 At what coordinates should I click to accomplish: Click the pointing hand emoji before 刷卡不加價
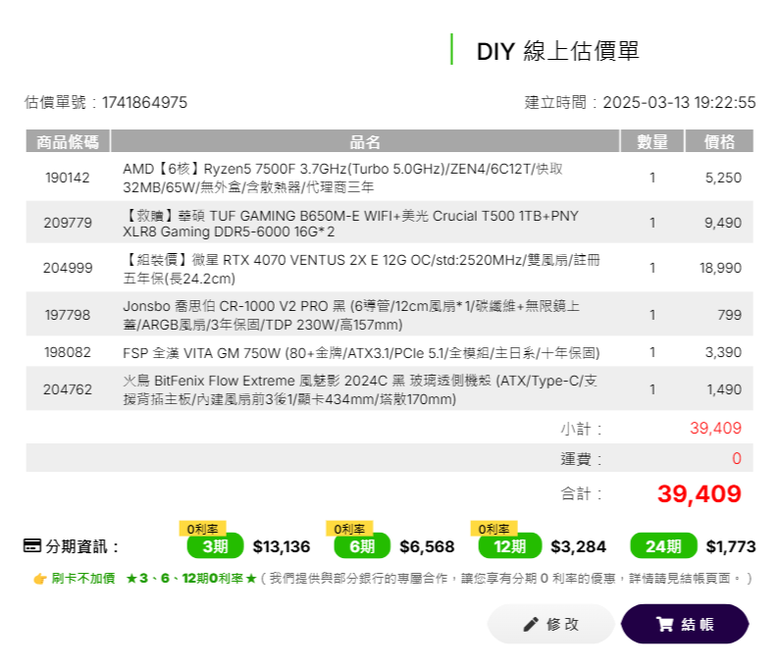pos(40,578)
